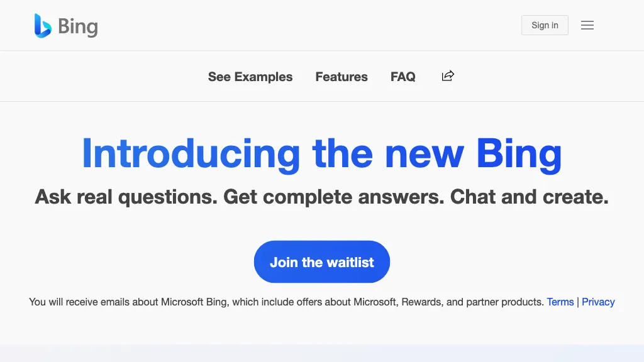
Task: Click the blue waitlist signup button
Action: click(x=321, y=261)
